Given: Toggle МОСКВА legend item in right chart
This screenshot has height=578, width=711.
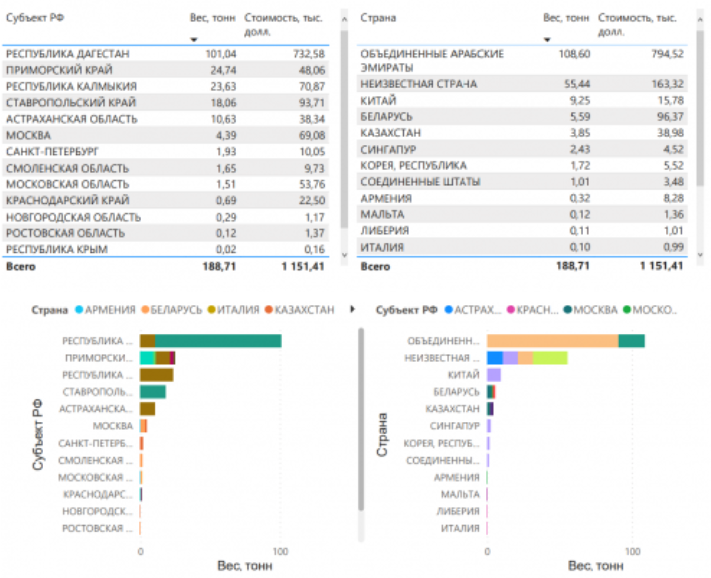Looking at the screenshot, I should (594, 310).
